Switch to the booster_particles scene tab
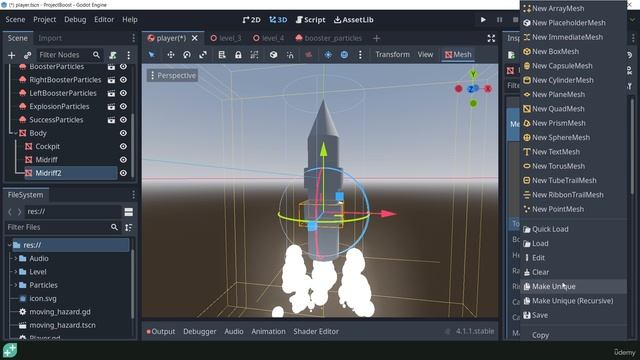Image resolution: width=640 pixels, height=360 pixels. (x=328, y=38)
